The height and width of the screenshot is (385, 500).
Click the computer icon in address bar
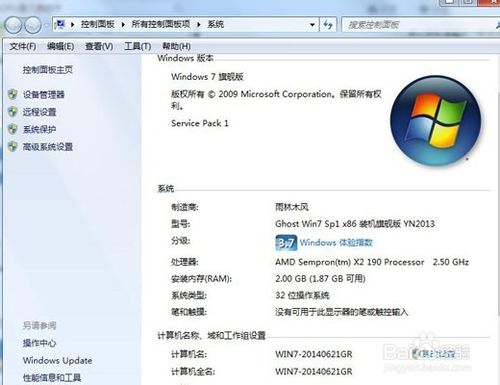[61, 24]
